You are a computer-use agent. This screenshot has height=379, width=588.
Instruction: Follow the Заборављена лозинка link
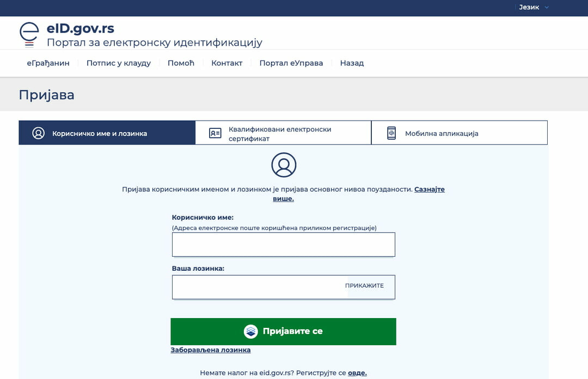pos(211,350)
